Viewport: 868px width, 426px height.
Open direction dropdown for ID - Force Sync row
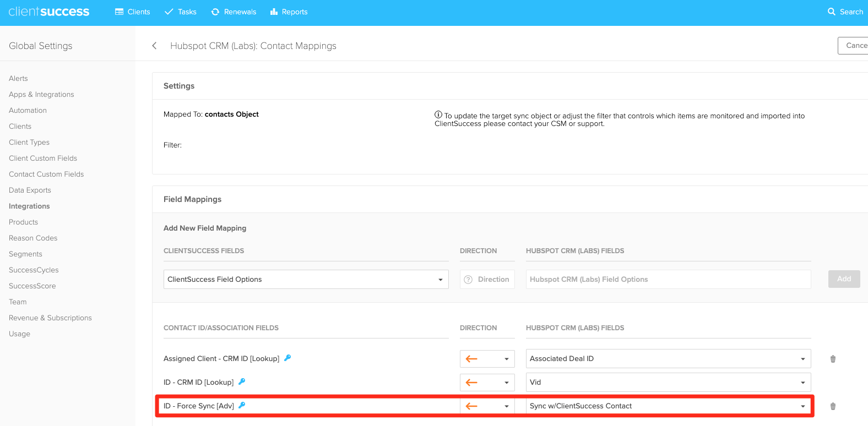click(487, 406)
